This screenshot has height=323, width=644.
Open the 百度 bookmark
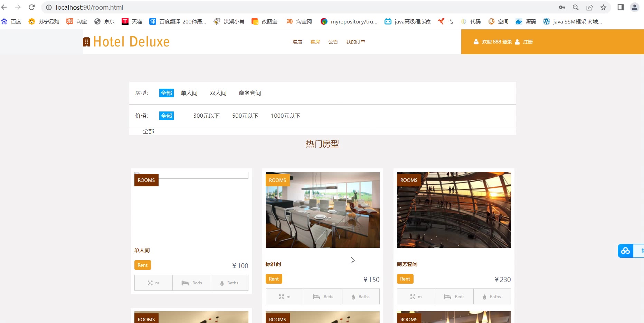click(x=11, y=21)
